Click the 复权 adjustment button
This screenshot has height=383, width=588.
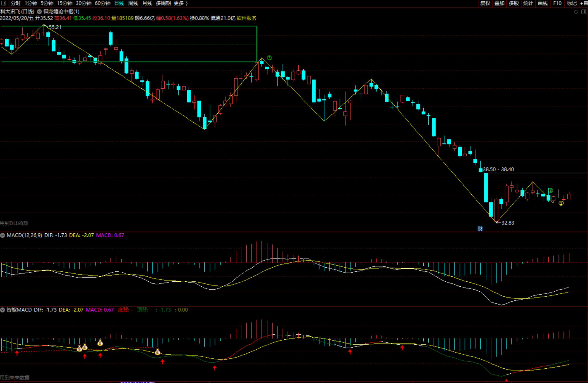[485, 3]
